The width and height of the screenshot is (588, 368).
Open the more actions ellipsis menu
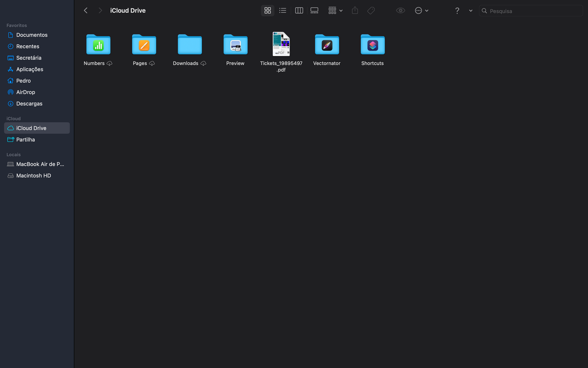pyautogui.click(x=421, y=11)
